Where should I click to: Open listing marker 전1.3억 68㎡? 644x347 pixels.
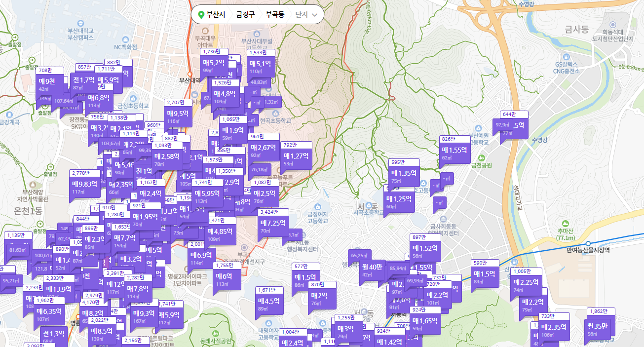click(x=53, y=336)
